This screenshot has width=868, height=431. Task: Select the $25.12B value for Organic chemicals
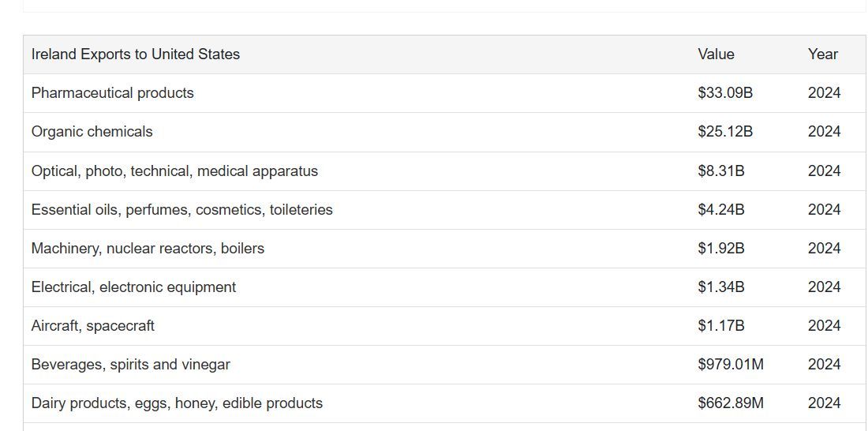coord(724,132)
